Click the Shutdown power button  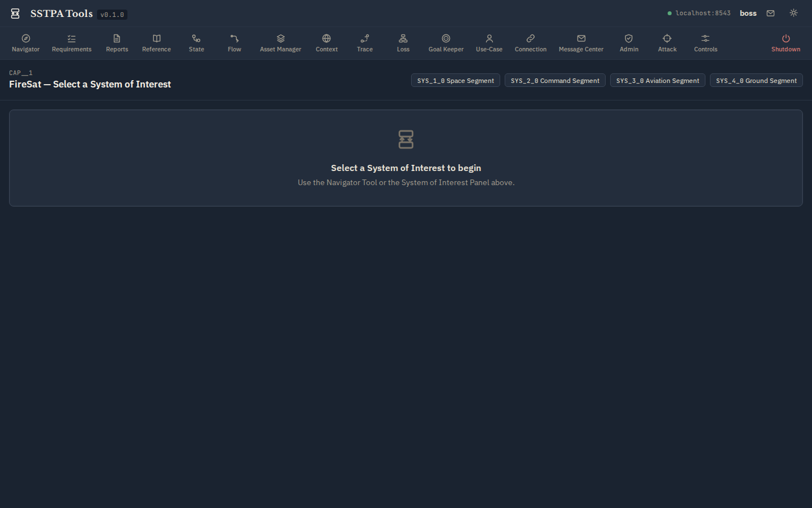pos(785,43)
